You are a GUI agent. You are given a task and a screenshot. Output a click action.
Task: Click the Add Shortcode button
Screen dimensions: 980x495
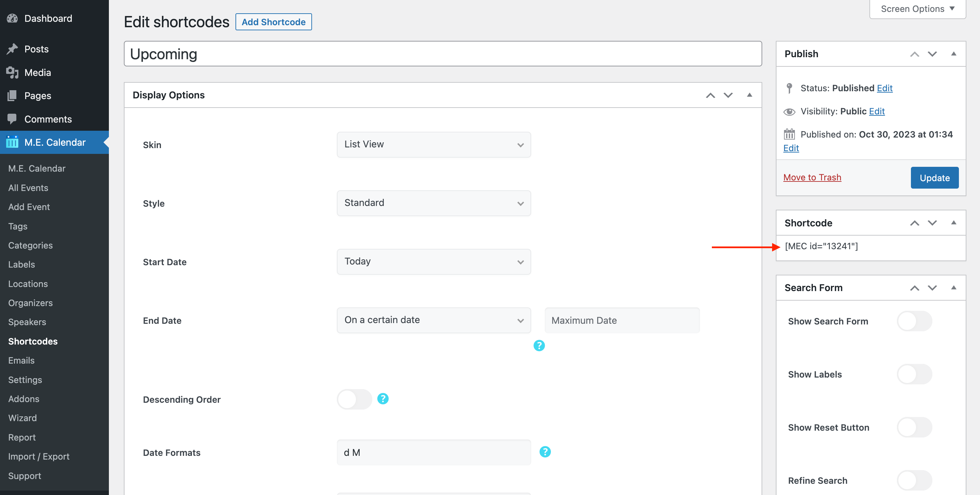coord(273,22)
